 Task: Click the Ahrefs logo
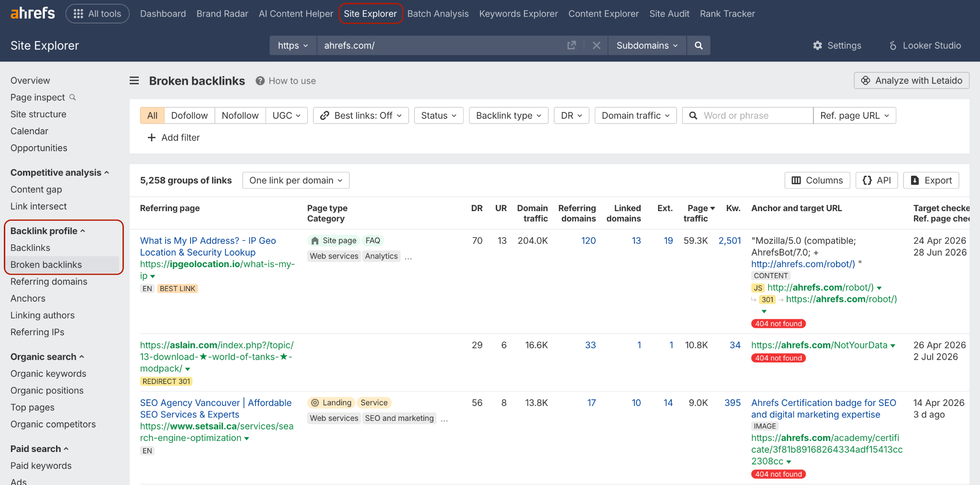33,13
